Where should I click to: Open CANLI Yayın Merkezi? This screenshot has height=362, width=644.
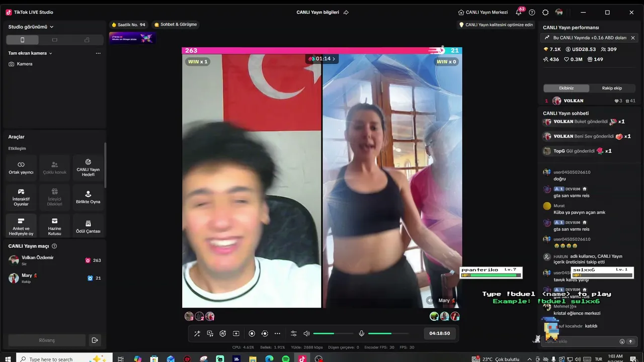coord(483,12)
